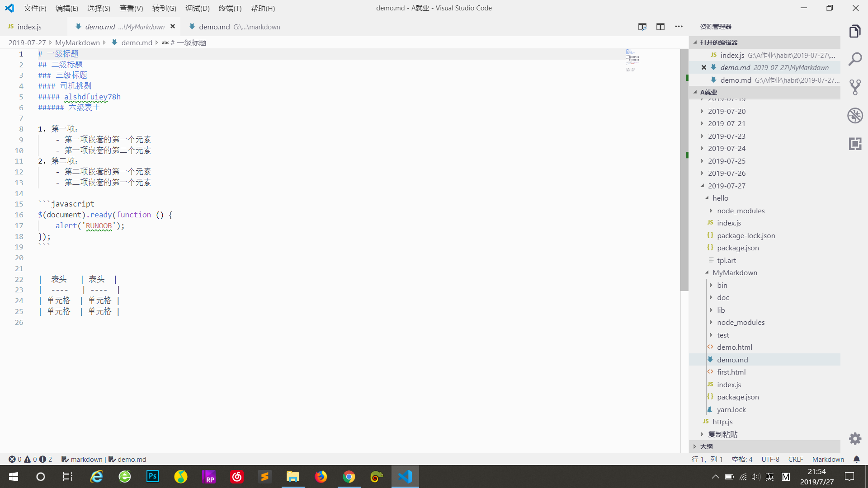Switch to the index.js editor tab

(x=29, y=27)
